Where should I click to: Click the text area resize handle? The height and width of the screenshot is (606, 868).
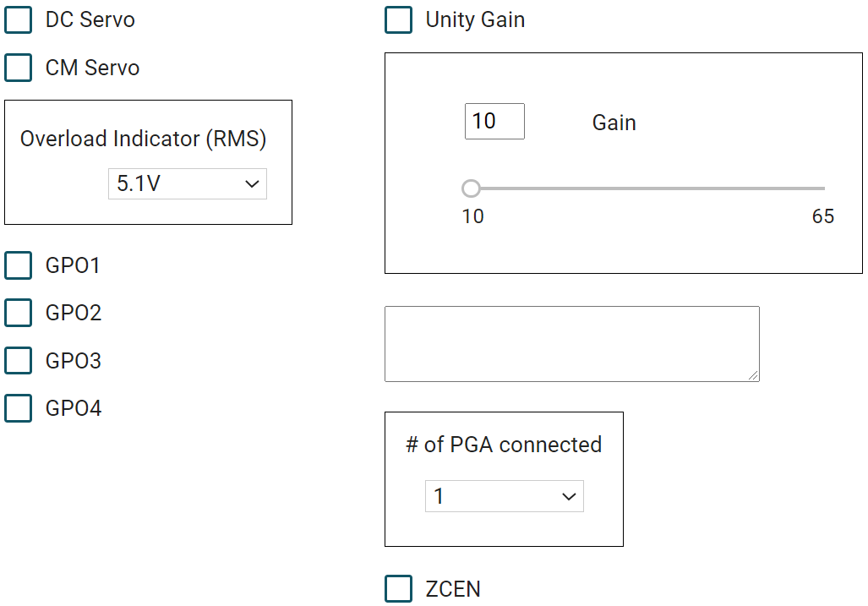coord(753,375)
